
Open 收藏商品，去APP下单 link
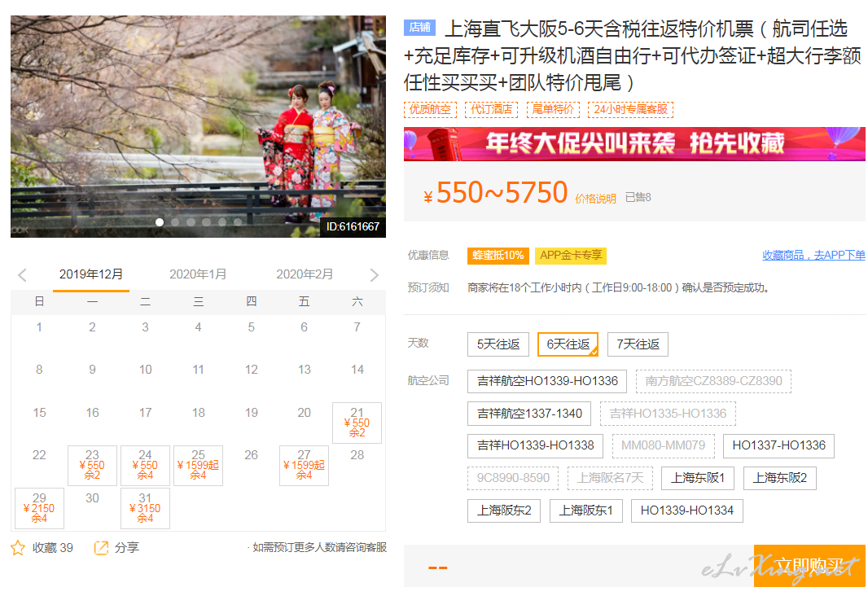pyautogui.click(x=813, y=255)
